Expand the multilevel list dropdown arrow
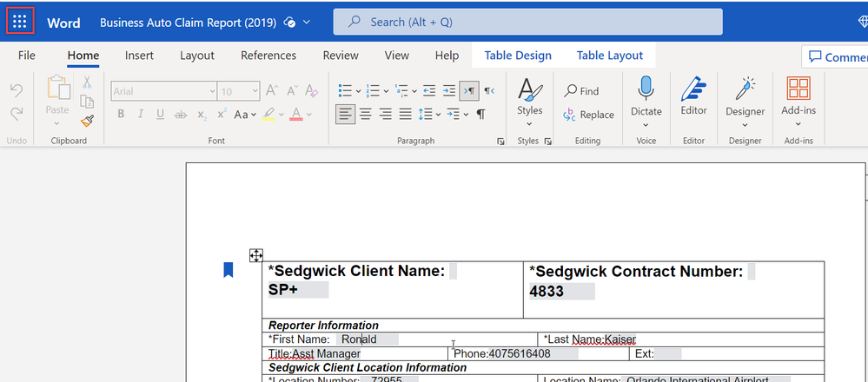The height and width of the screenshot is (382, 868). (414, 91)
